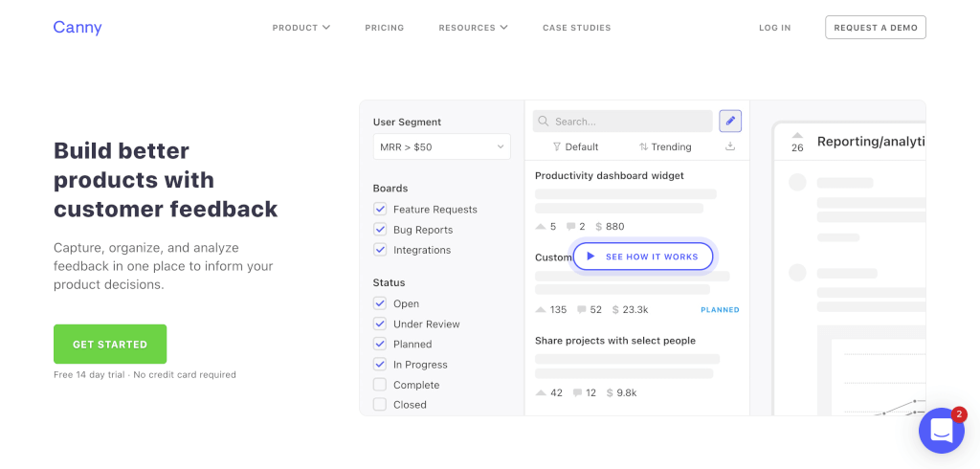Click the green Get Started button

coord(110,344)
